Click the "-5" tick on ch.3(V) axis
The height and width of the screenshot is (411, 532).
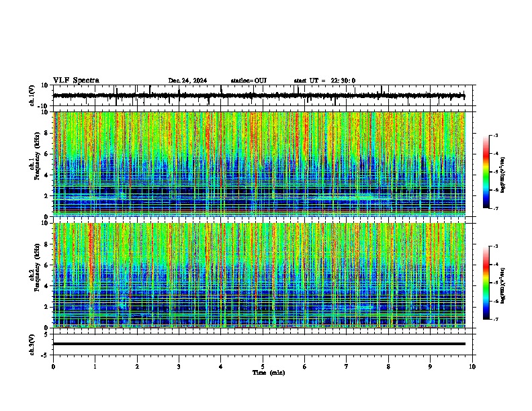pyautogui.click(x=45, y=355)
